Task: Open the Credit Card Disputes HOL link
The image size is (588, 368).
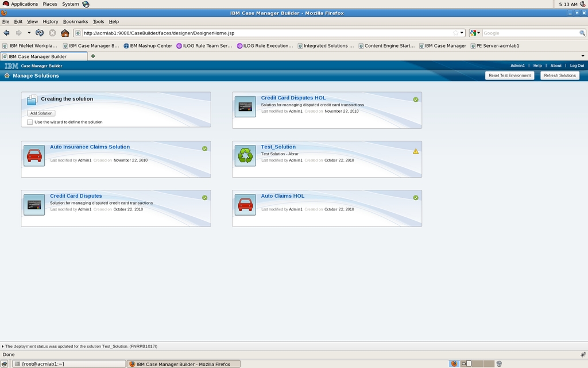Action: point(293,98)
